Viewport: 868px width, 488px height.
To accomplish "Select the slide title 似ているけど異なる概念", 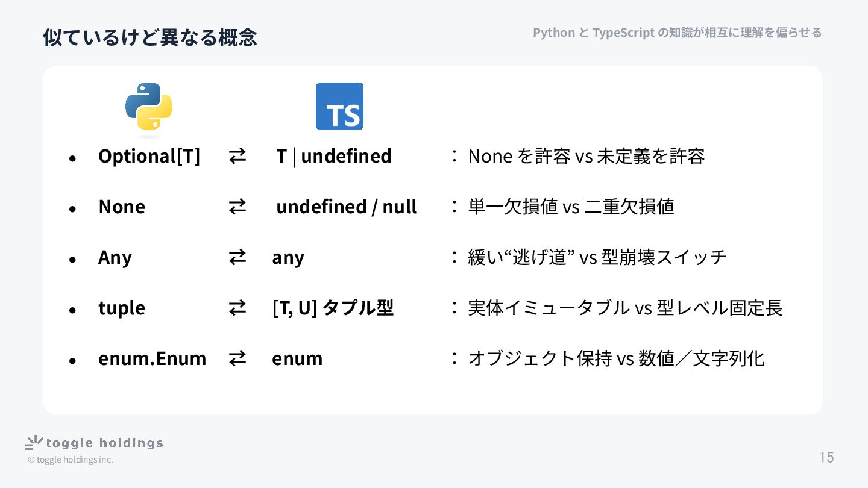I will pyautogui.click(x=149, y=37).
